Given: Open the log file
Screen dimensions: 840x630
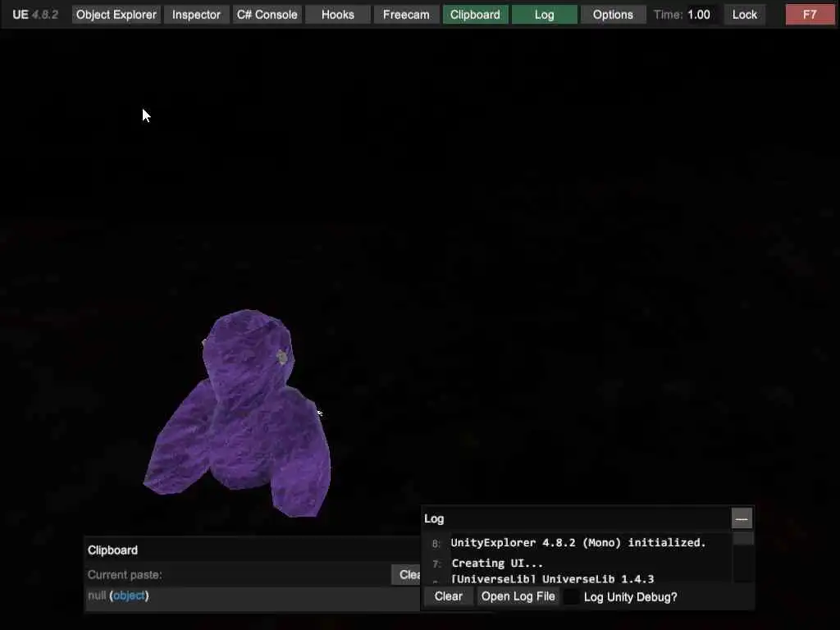Looking at the screenshot, I should 518,596.
